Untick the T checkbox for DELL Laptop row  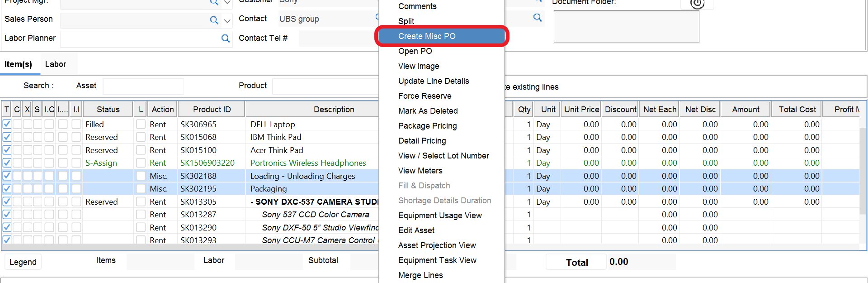[7, 124]
